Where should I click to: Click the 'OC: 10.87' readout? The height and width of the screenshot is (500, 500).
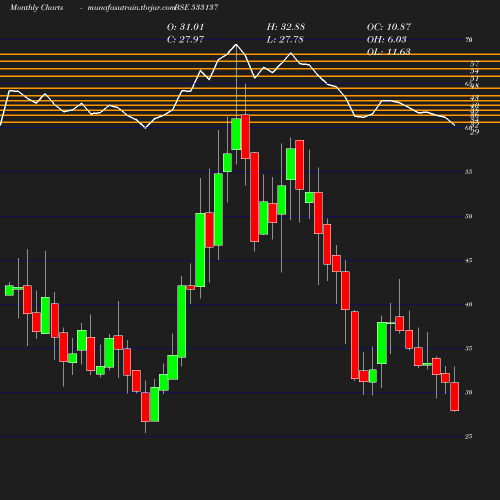point(389,27)
